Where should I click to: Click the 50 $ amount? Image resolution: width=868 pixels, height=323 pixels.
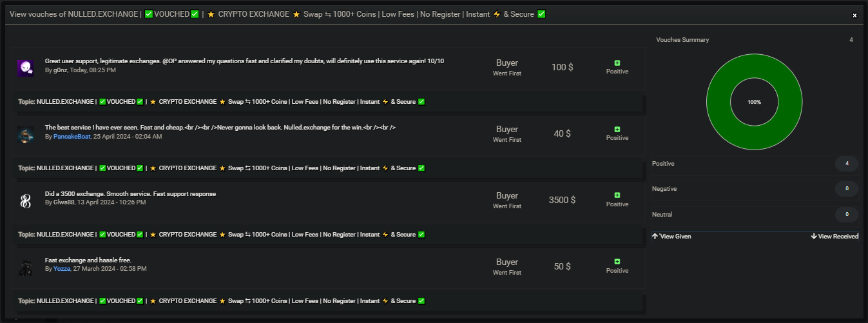[x=563, y=266]
